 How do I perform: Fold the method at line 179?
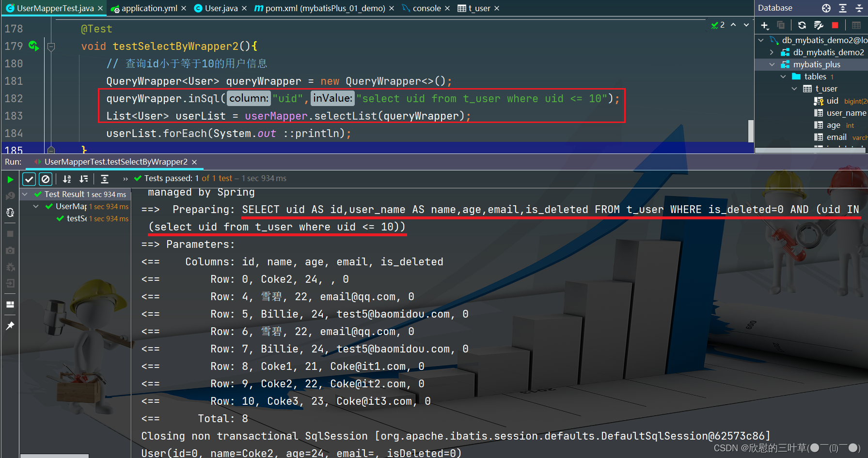coord(51,46)
